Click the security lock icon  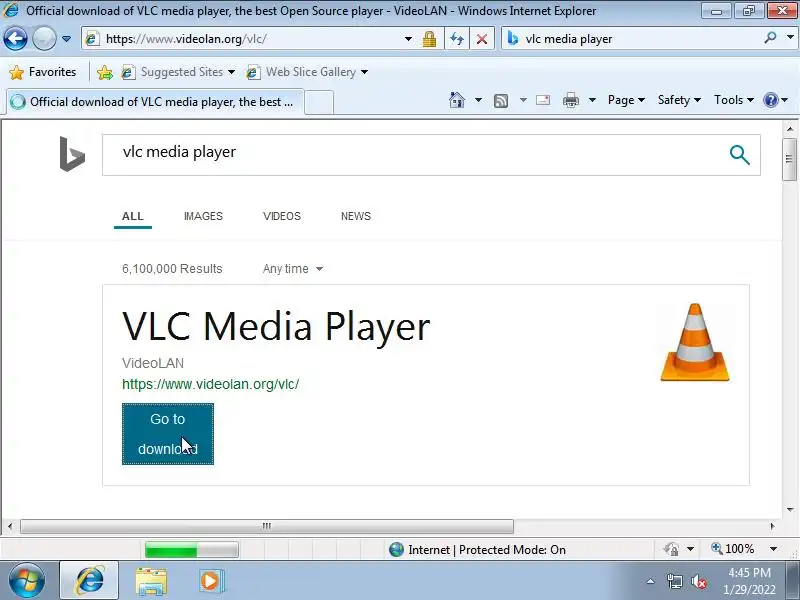429,39
